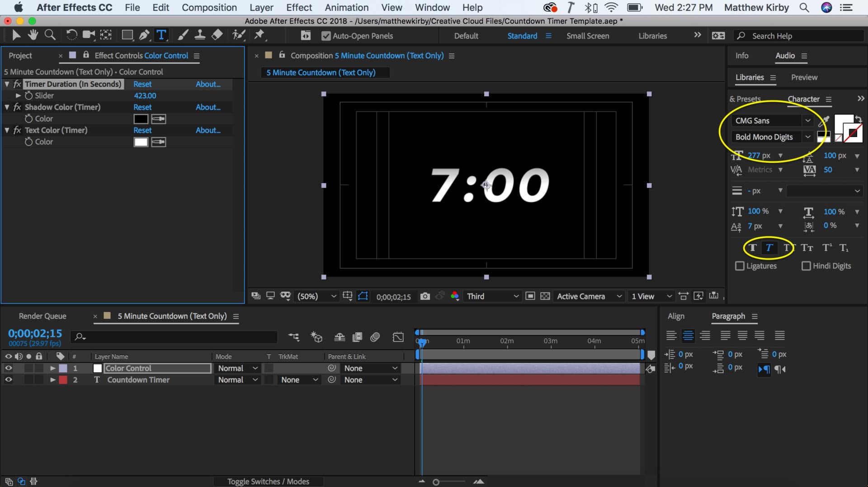
Task: Center align text in Paragraph panel
Action: tap(688, 336)
